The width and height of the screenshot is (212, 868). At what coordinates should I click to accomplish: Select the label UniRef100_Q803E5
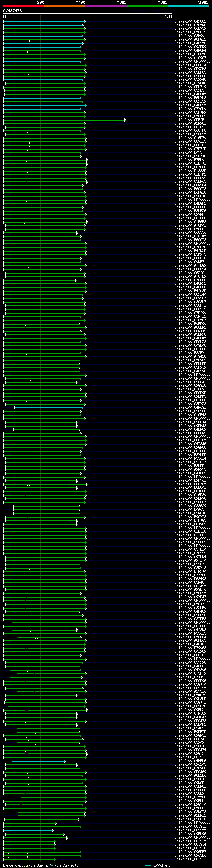[x=190, y=440]
